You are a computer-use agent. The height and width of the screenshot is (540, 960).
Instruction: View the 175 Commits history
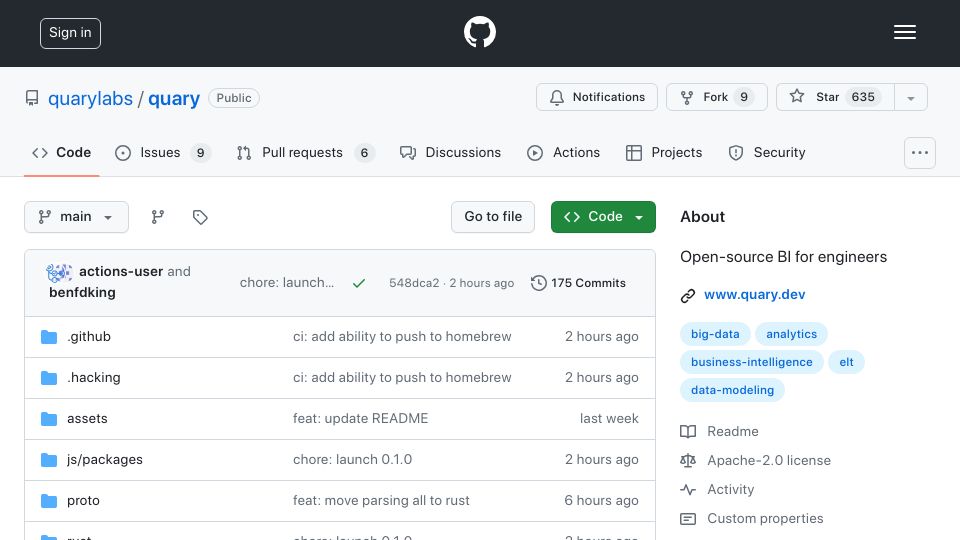(578, 283)
